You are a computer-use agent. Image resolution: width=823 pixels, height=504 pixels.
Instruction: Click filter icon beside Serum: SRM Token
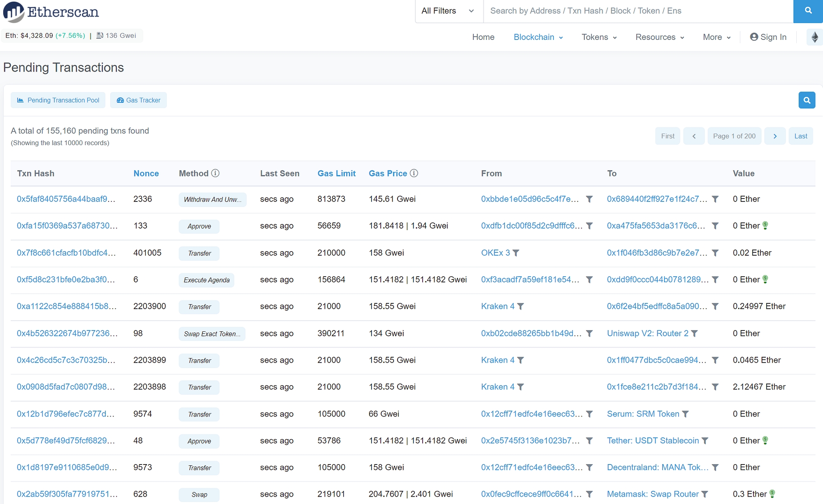pyautogui.click(x=686, y=414)
